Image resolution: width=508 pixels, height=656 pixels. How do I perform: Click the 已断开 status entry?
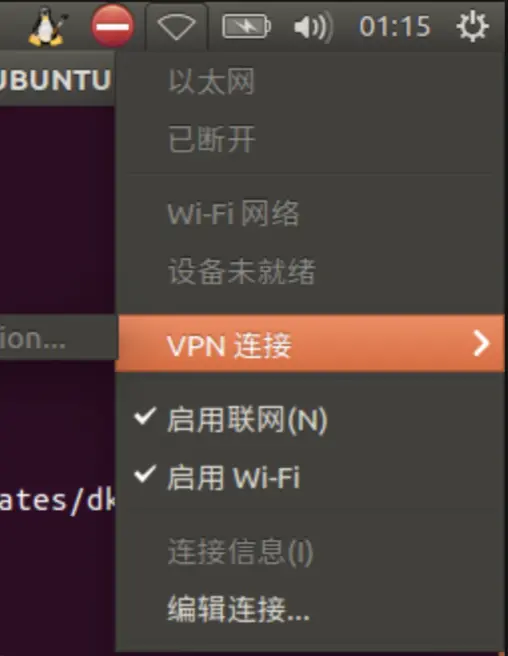click(x=211, y=139)
